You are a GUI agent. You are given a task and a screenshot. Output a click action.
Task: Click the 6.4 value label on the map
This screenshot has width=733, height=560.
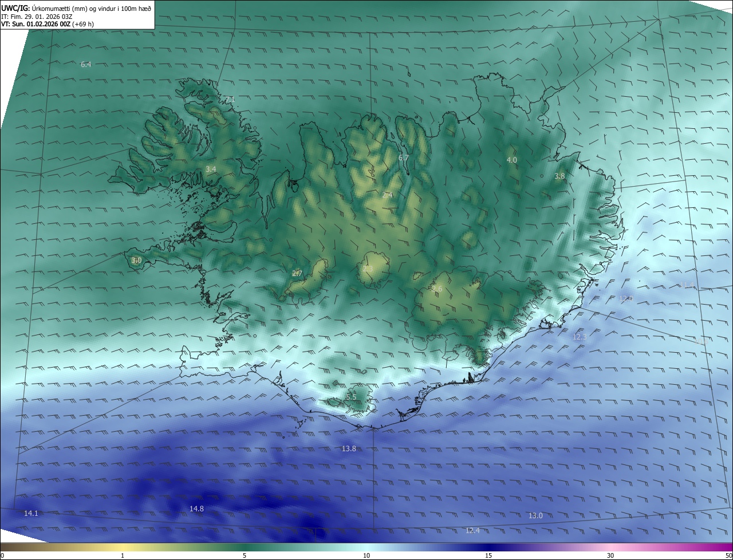pos(86,65)
